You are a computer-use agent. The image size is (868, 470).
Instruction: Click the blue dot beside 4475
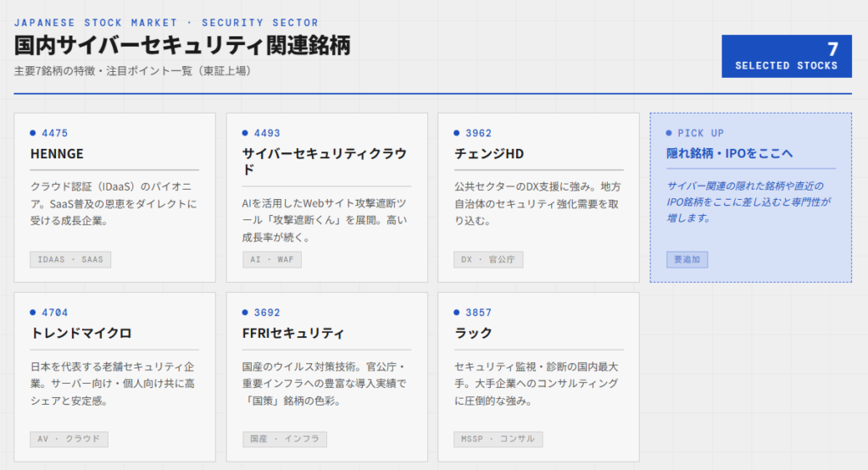[33, 133]
